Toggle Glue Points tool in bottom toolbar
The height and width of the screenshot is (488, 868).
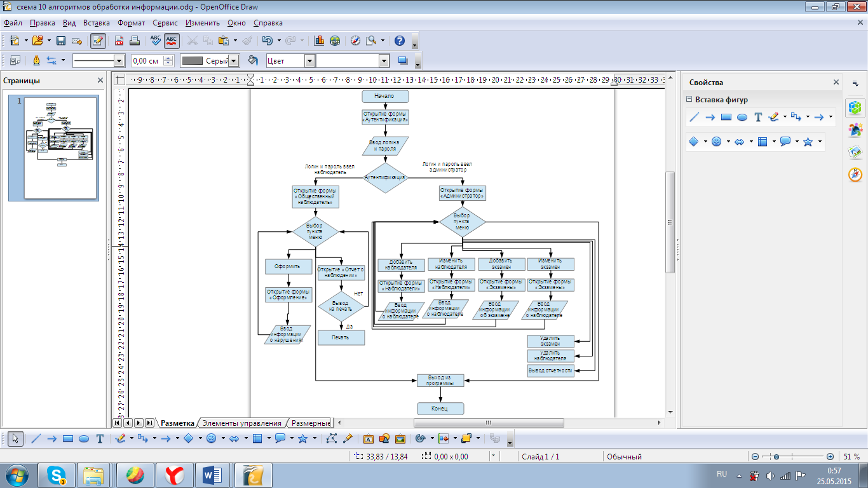click(347, 438)
